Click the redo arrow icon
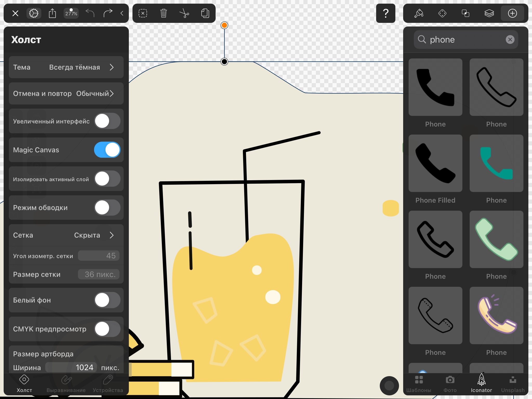Viewport: 532px width, 399px height. [108, 13]
